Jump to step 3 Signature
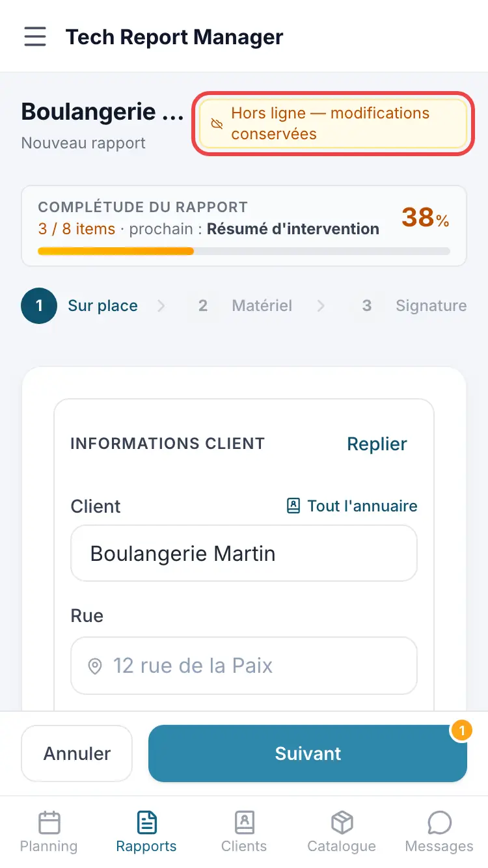This screenshot has width=488, height=868. 408,306
